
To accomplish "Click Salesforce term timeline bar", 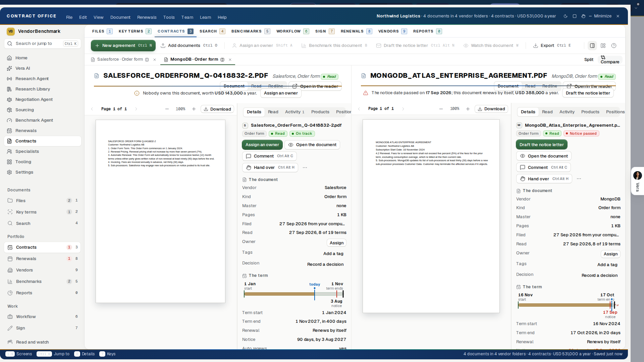I will [x=293, y=294].
